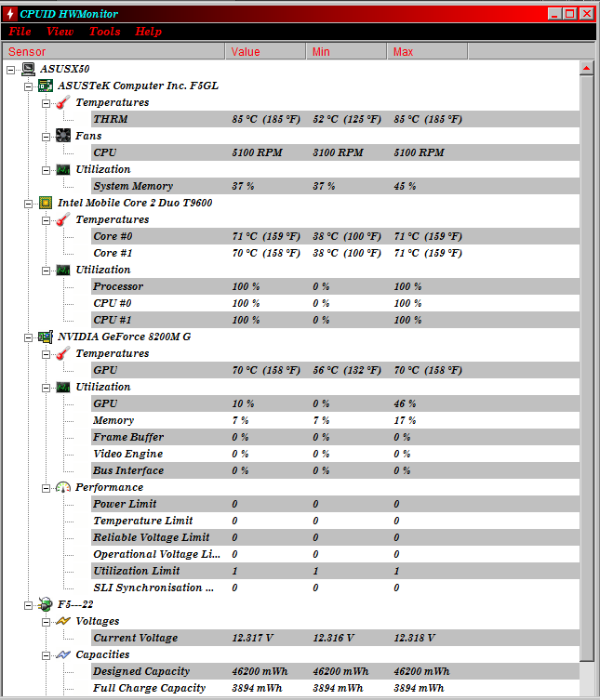Click the F5---22 battery icon
Image resolution: width=600 pixels, height=700 pixels.
coord(46,604)
